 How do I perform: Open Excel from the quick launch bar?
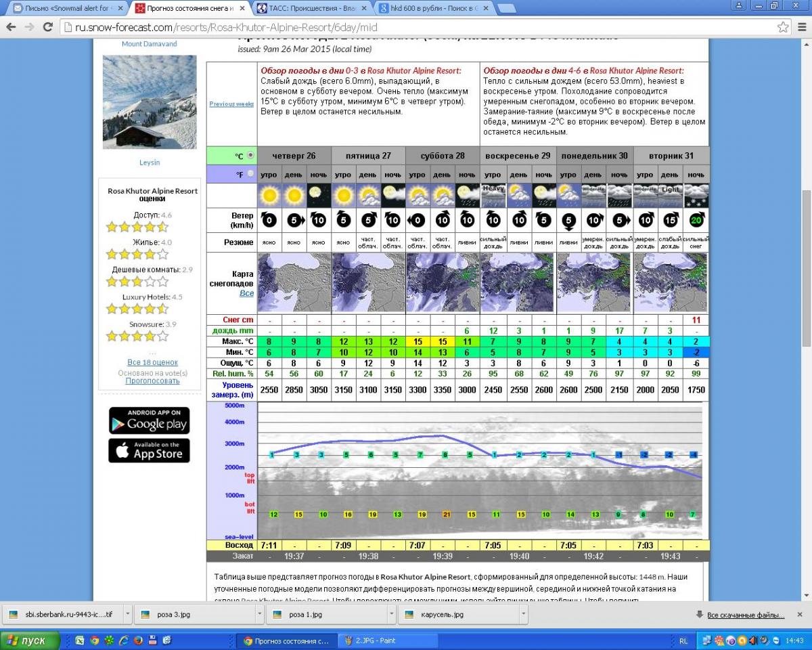point(81,640)
